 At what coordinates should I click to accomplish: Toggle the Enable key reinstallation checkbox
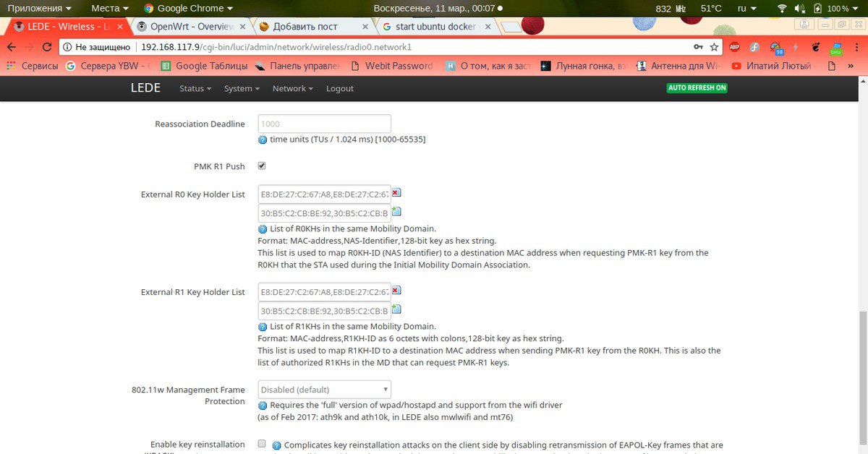(x=262, y=444)
